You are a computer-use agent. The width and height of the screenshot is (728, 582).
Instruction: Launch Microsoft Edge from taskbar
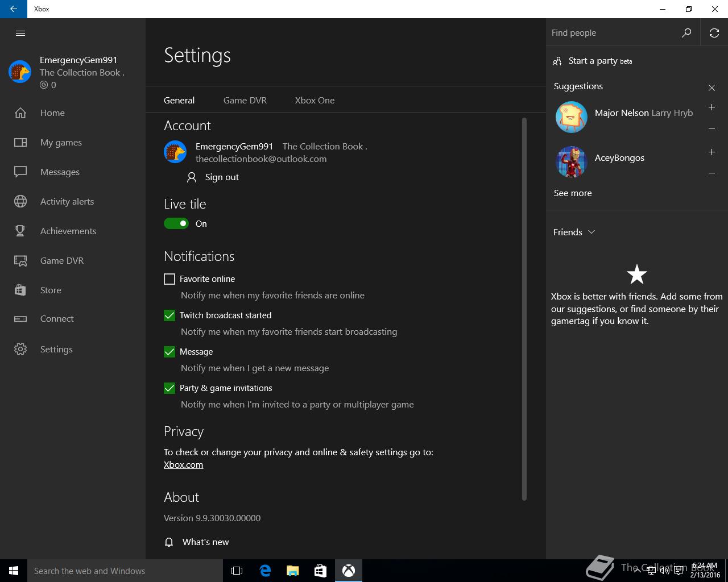(264, 571)
